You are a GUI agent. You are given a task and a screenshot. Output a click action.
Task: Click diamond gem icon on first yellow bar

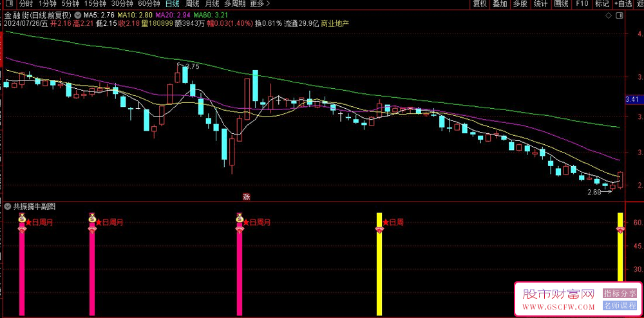point(379,230)
